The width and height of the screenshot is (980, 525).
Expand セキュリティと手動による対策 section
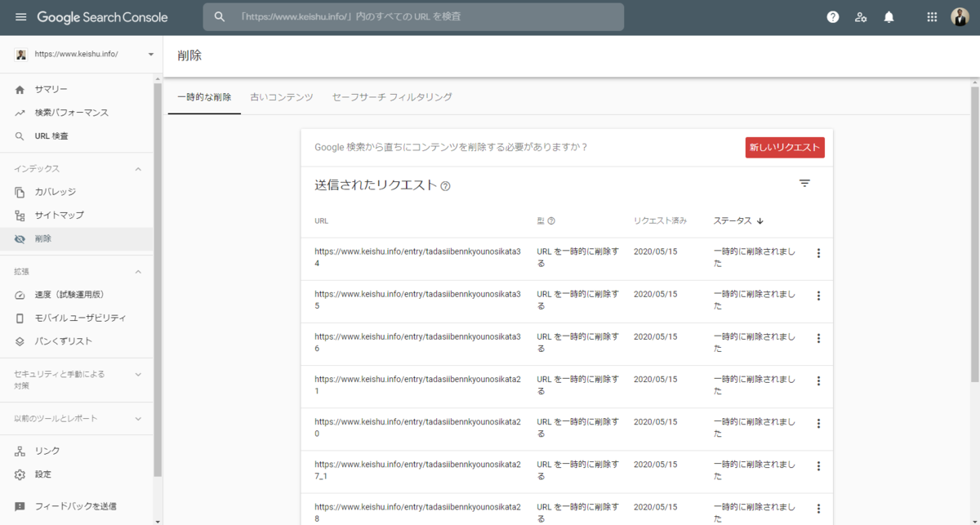tap(138, 374)
